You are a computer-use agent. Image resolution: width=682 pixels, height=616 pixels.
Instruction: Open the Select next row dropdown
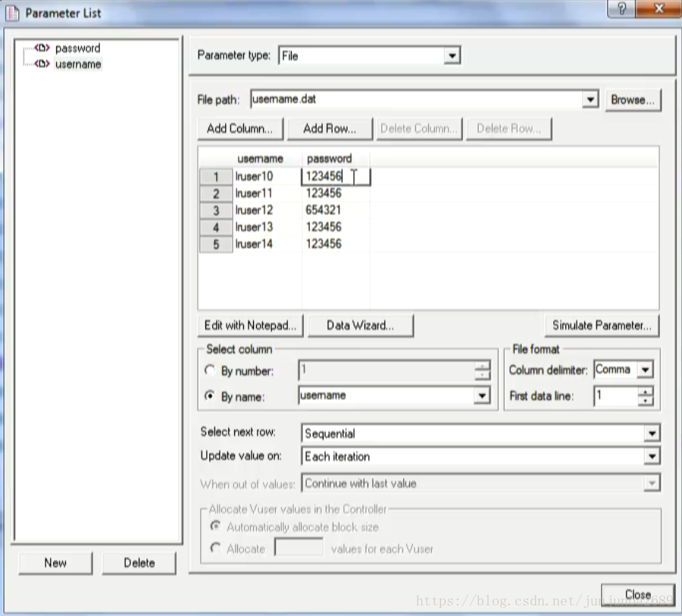[x=652, y=433]
